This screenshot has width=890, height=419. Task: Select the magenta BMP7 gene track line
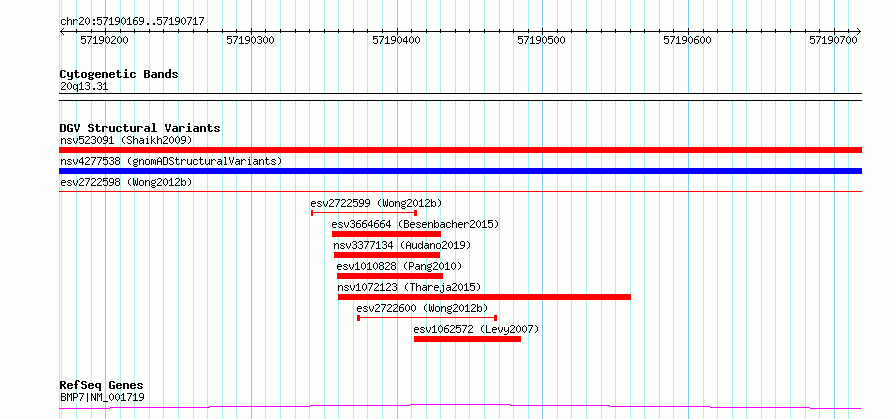(x=460, y=407)
